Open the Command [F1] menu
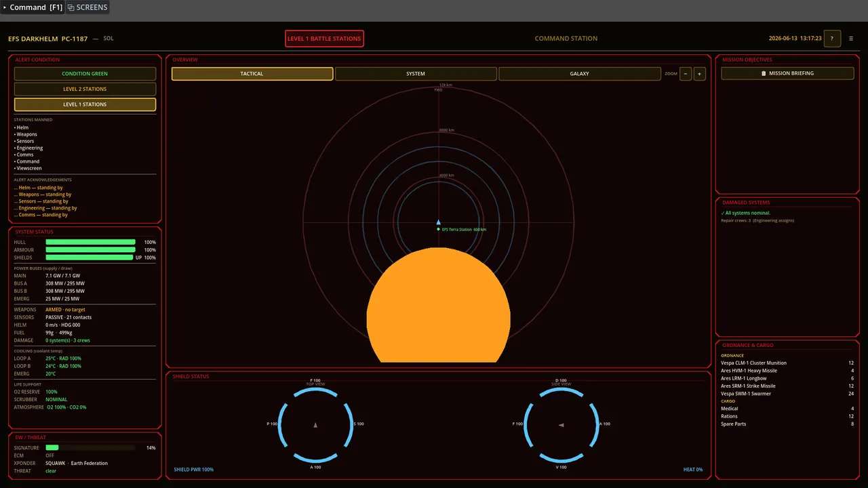 pos(32,7)
